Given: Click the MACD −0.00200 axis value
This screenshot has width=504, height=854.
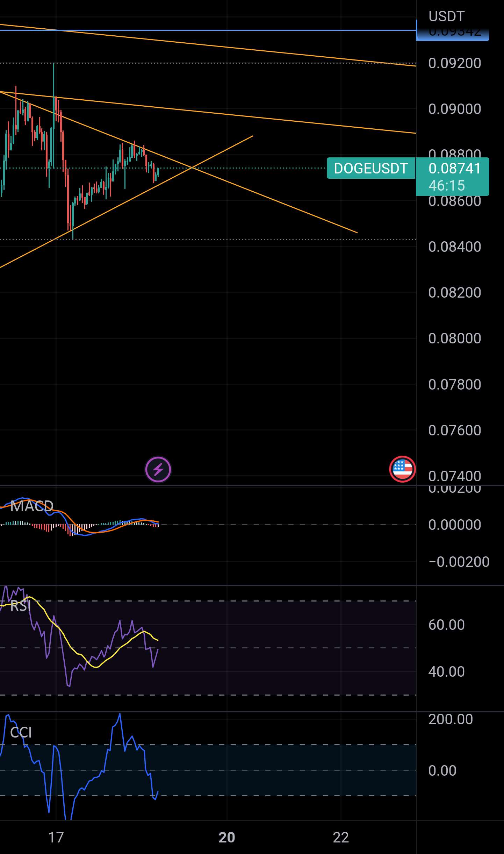Looking at the screenshot, I should pos(459,562).
